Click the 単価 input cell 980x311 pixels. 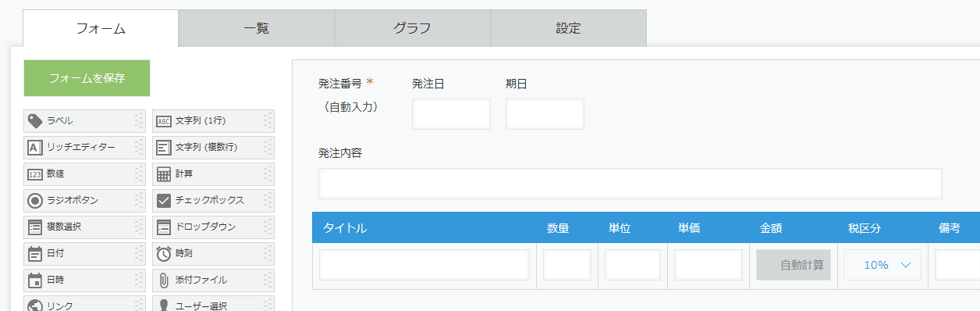pos(708,265)
